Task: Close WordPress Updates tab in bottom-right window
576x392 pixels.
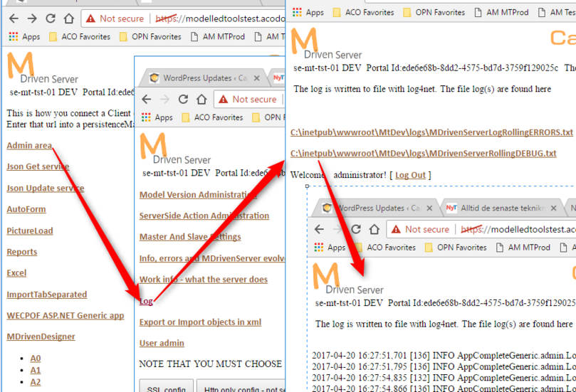Action: pos(429,208)
